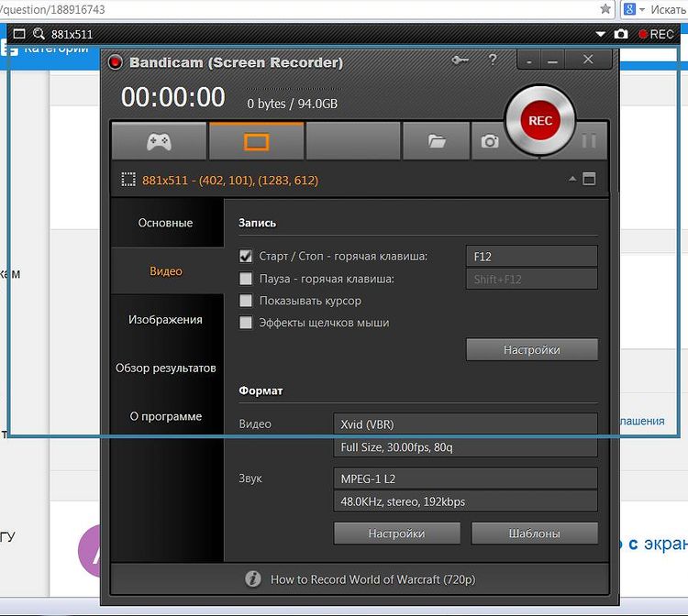Open the output folder icon
The height and width of the screenshot is (616, 688).
pos(437,142)
